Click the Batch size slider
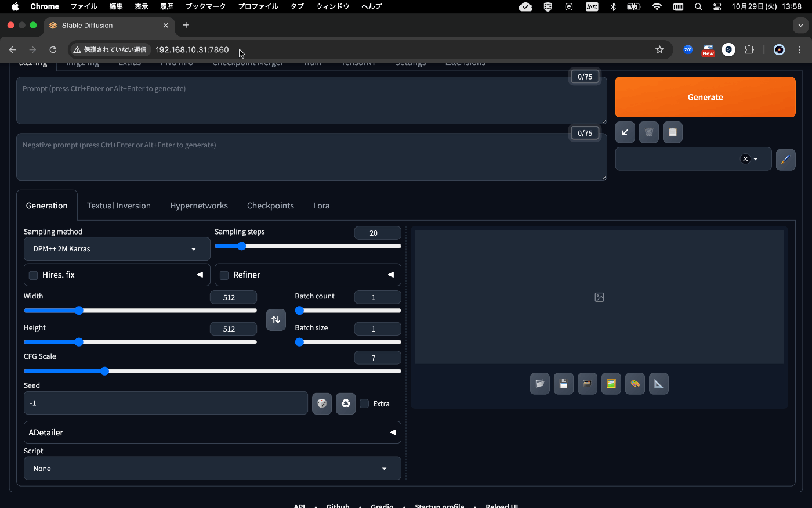 348,342
